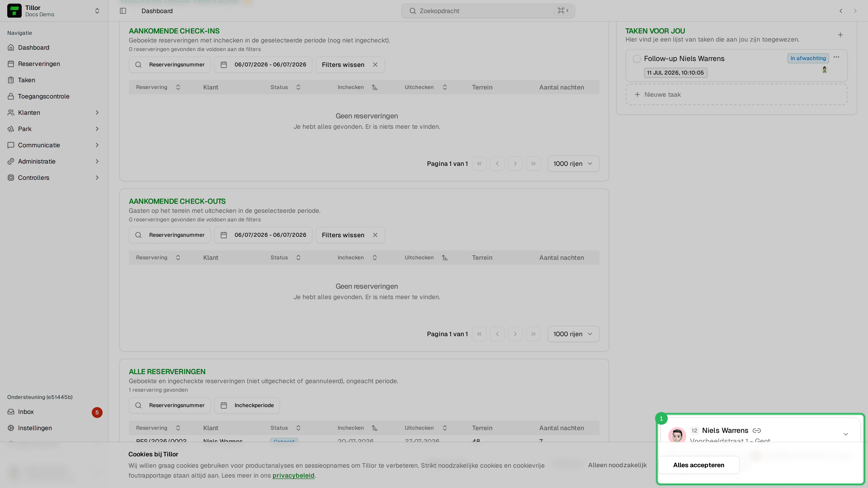The image size is (868, 488).
Task: Focus the Zoekopdracht search field
Action: point(488,11)
